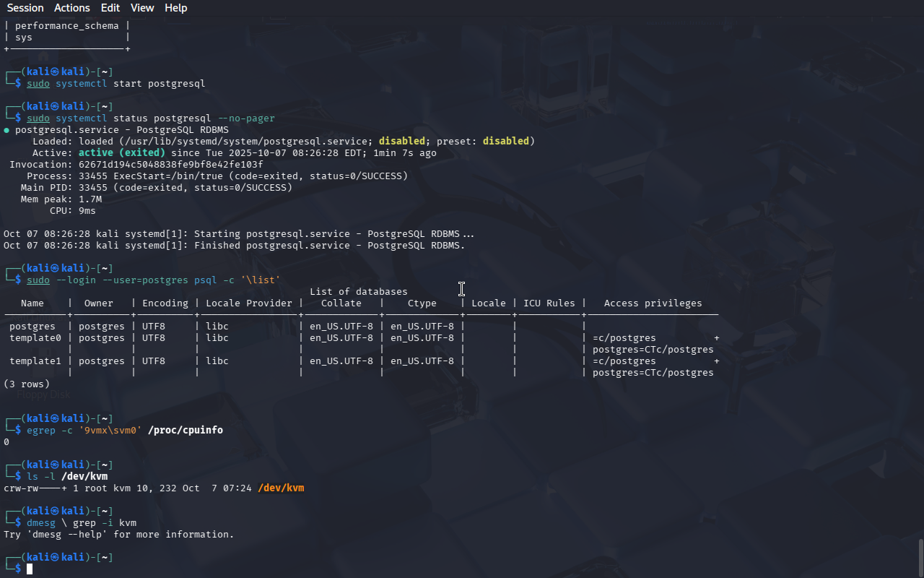Click the '(3 rows)' result text

pyautogui.click(x=27, y=384)
